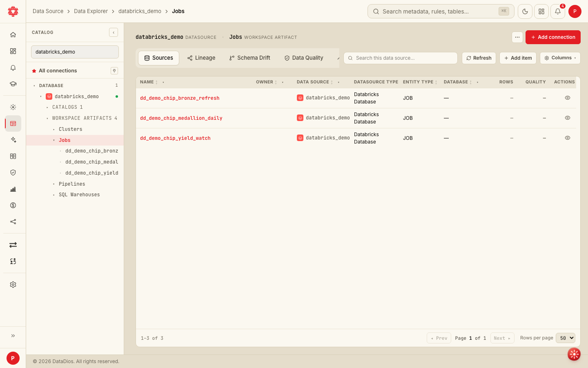
Task: Open the sparkles AI icon in rail
Action: (x=13, y=140)
